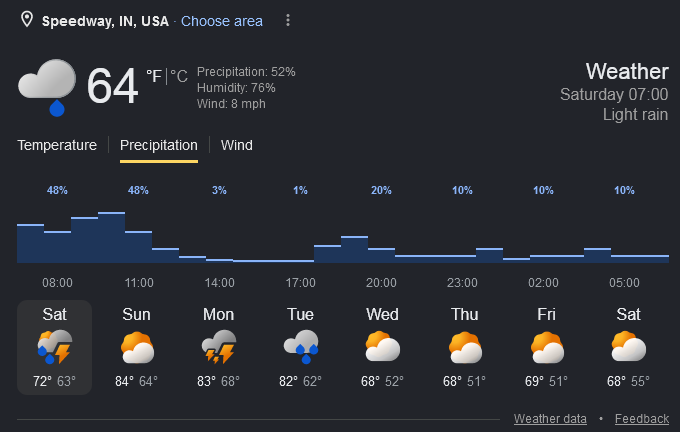Select Tuesday rain forecast icon
Viewport: 680px width, 432px height.
pos(301,347)
